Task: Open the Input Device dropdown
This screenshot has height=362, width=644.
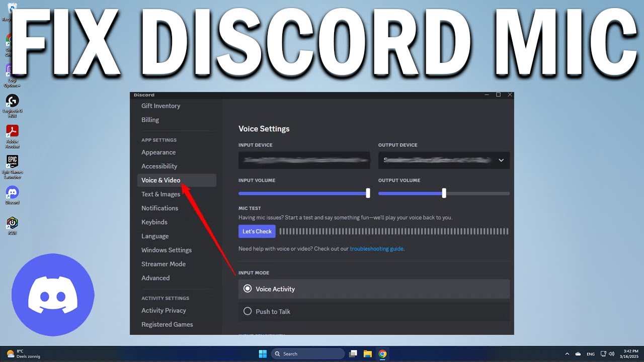Action: (305, 160)
